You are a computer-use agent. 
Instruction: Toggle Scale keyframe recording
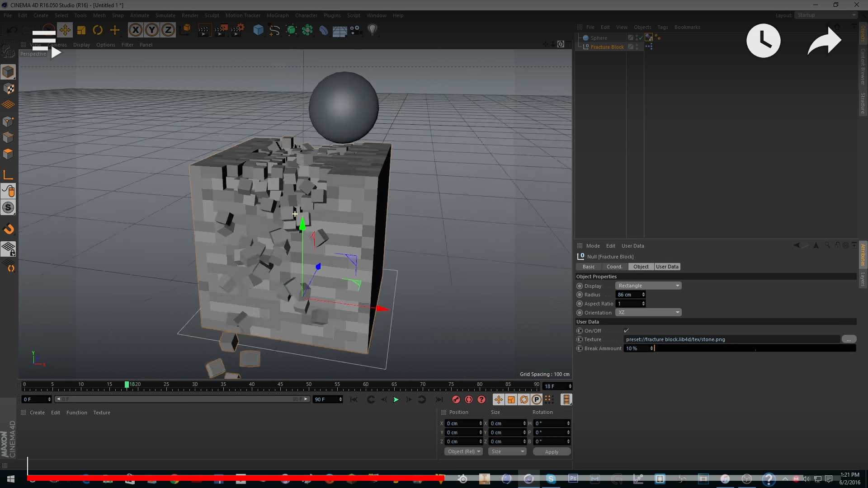tap(511, 399)
